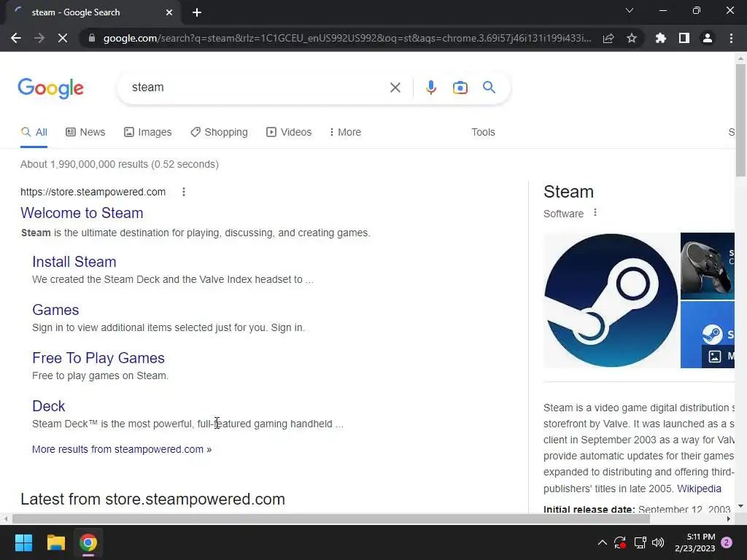Image resolution: width=747 pixels, height=560 pixels.
Task: Switch to the Images tab
Action: (147, 132)
